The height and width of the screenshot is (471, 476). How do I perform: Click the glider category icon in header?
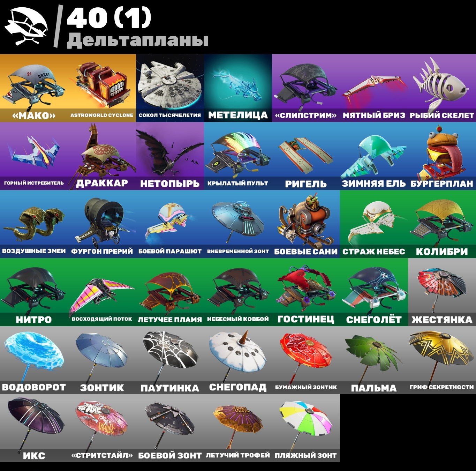[26, 27]
